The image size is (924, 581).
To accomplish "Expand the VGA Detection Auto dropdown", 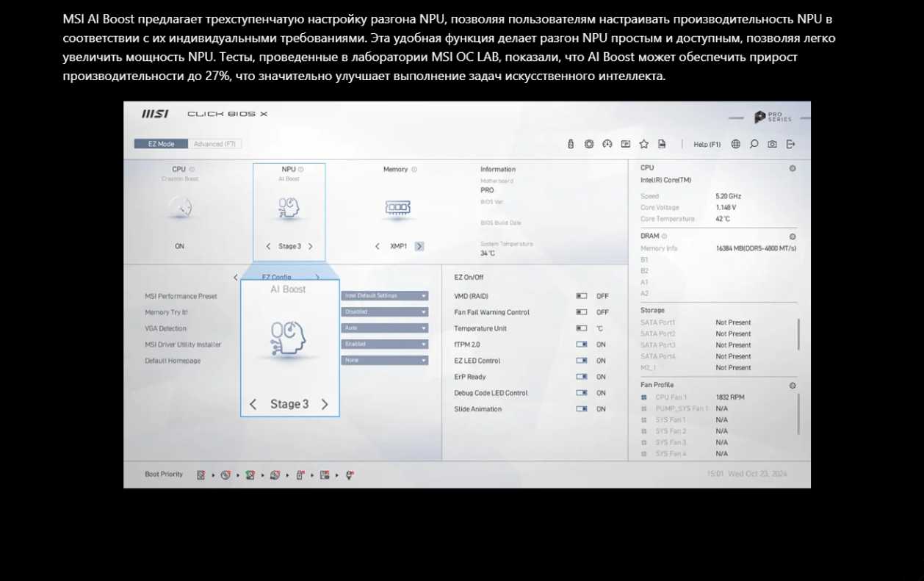I will click(384, 328).
